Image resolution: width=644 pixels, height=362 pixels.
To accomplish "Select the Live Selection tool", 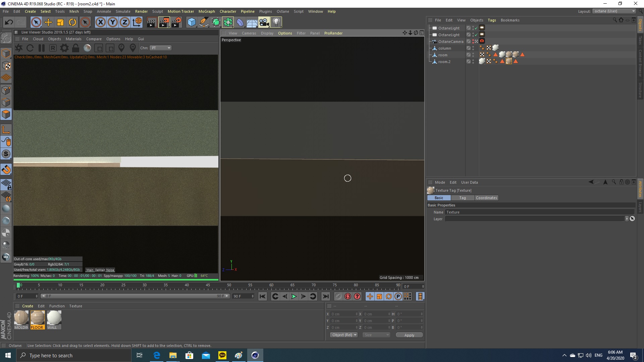I will click(36, 22).
